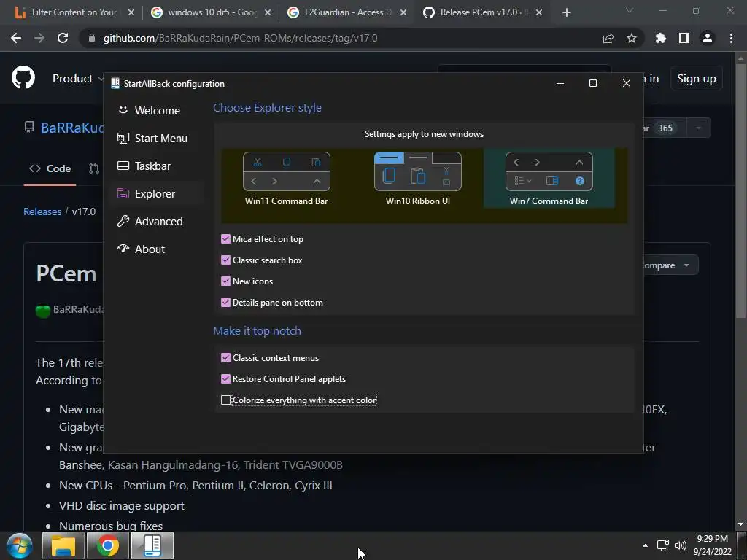This screenshot has height=560, width=747.
Task: Click the site lock icon in address bar
Action: click(x=92, y=38)
